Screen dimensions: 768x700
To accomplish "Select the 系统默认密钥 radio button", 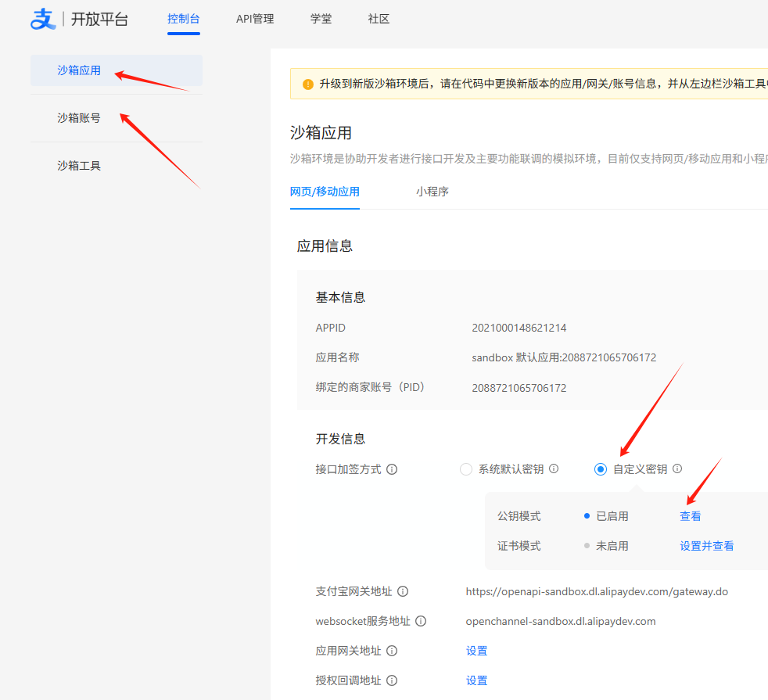I will [x=466, y=469].
